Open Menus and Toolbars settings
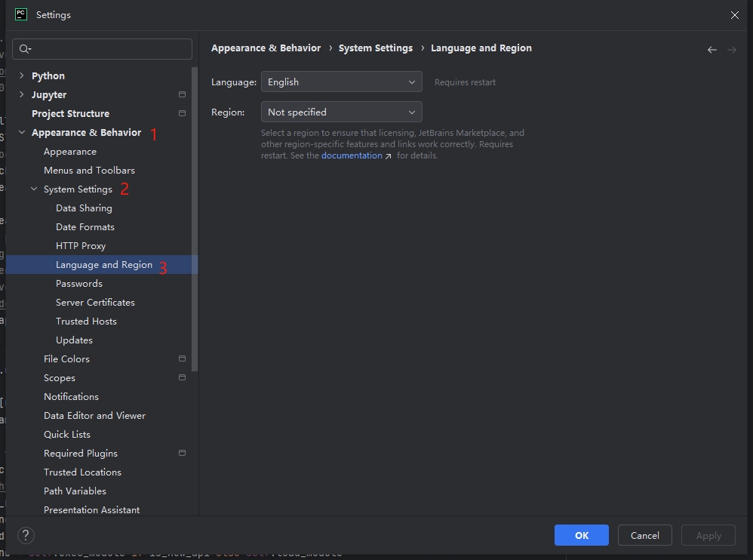Screen dimensions: 753x560 coord(89,170)
